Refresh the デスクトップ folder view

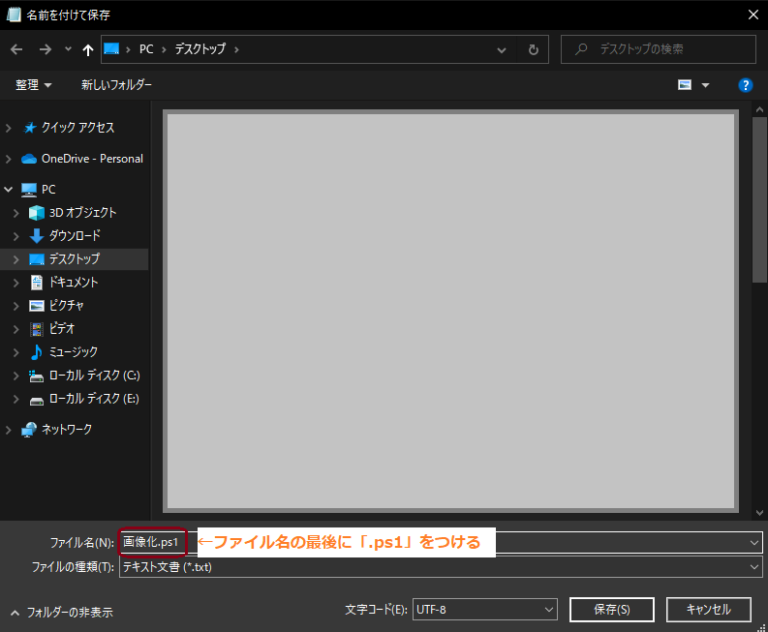pos(533,49)
